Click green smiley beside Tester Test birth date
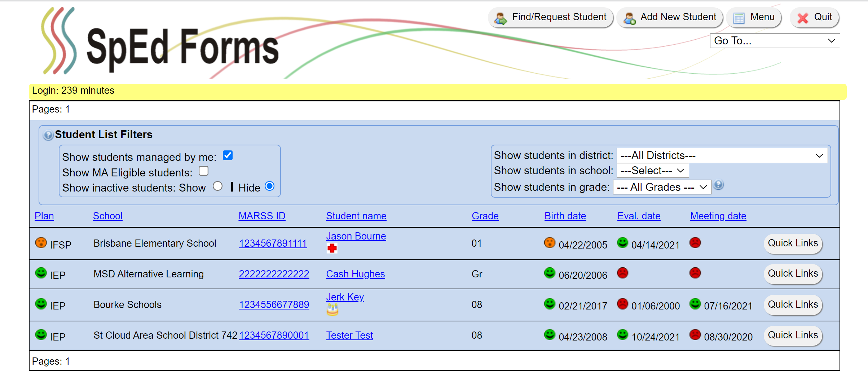The image size is (868, 391). click(x=550, y=335)
